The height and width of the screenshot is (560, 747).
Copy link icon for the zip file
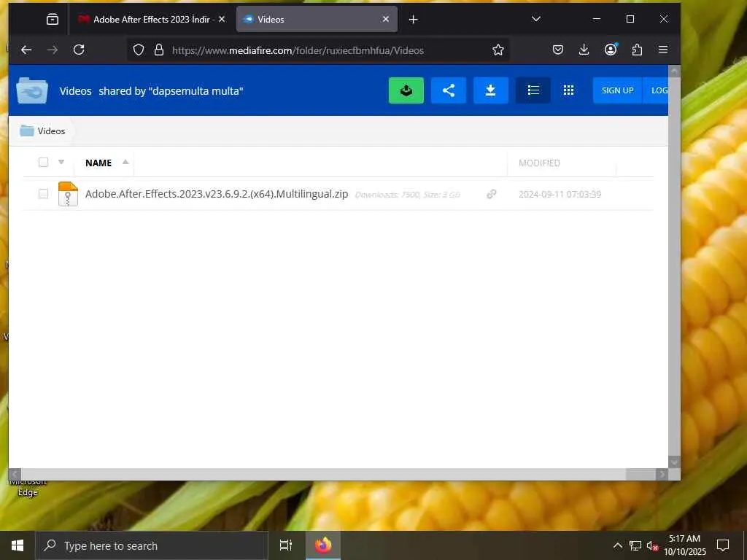click(x=491, y=194)
